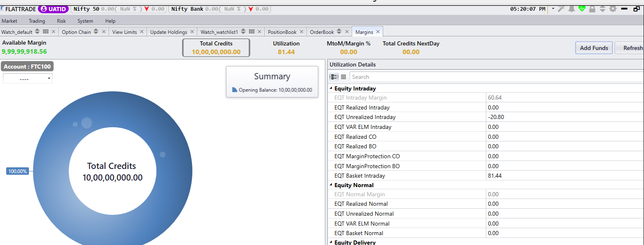Close the Margins tab

(x=378, y=31)
